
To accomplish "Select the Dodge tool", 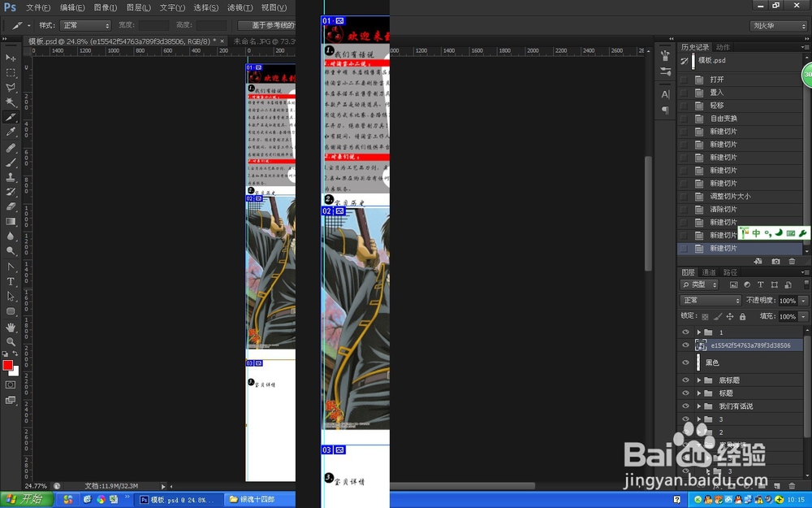I will pyautogui.click(x=11, y=251).
